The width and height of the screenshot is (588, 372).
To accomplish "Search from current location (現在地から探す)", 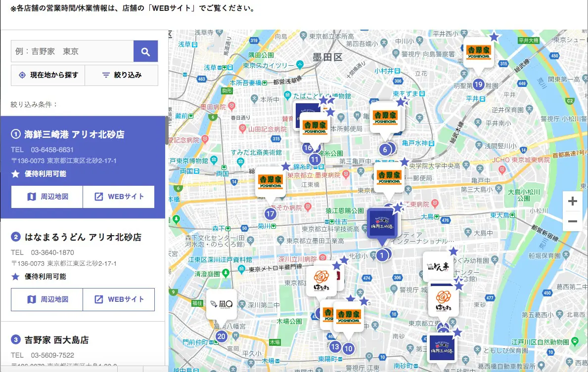I will tap(48, 75).
